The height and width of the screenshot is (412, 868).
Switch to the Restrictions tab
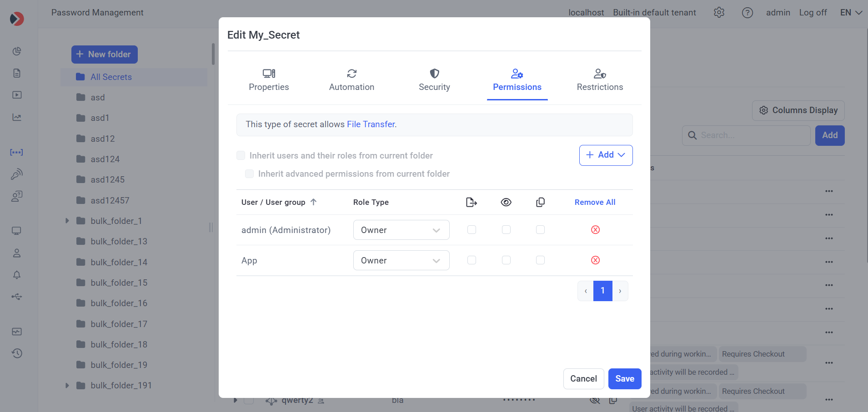(x=600, y=80)
